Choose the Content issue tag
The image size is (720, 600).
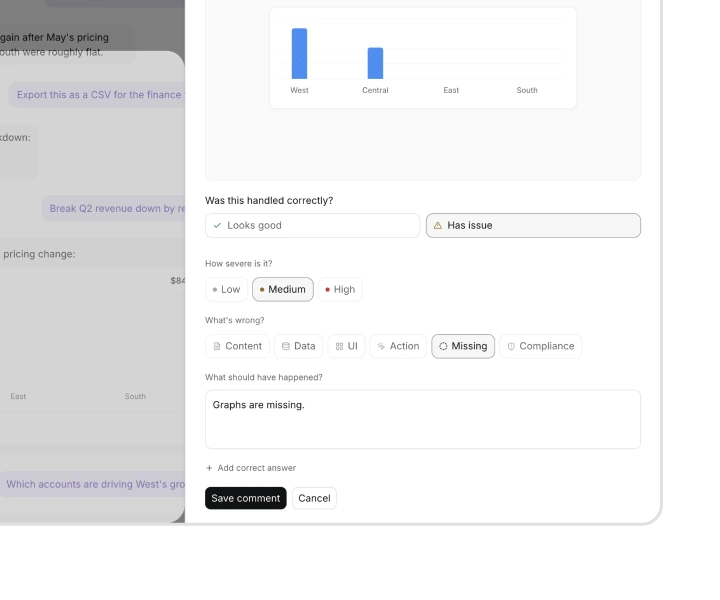click(237, 346)
